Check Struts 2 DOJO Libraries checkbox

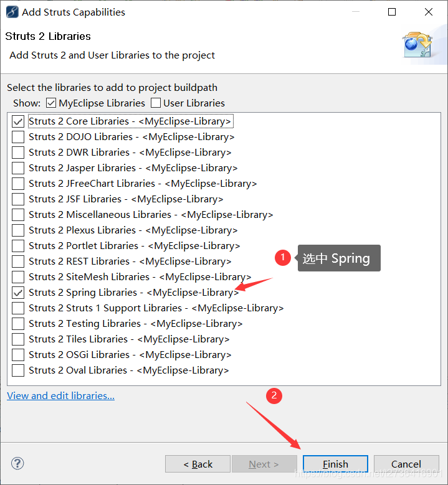pyautogui.click(x=18, y=137)
